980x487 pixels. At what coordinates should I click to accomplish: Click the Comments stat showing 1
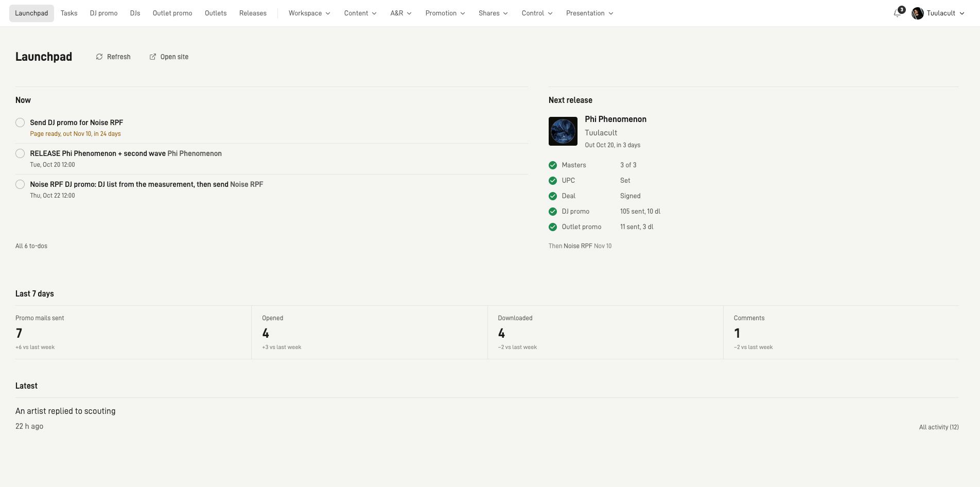(841, 333)
